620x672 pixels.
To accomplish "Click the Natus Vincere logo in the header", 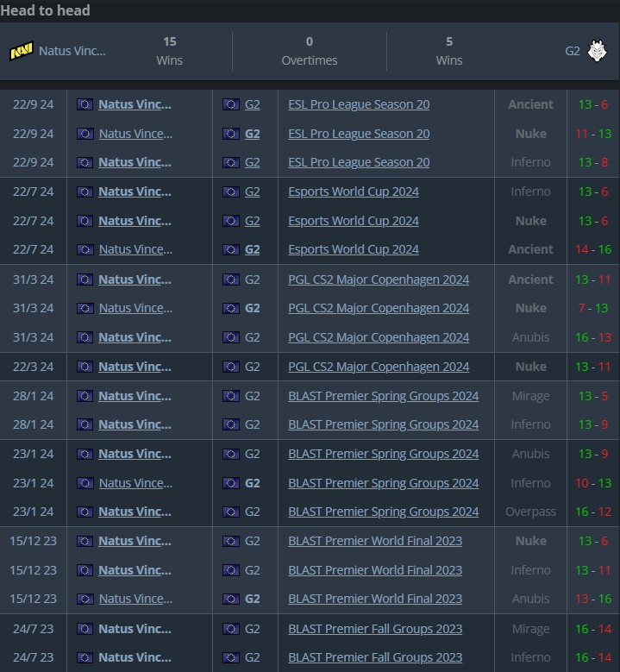I will pyautogui.click(x=22, y=52).
